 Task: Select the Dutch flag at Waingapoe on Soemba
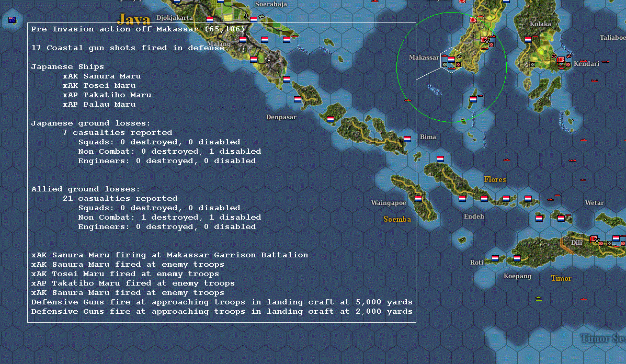418,198
